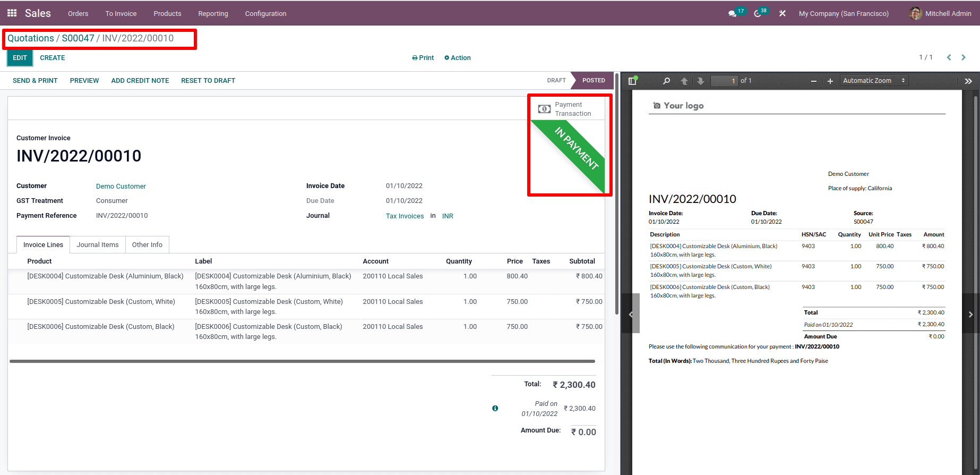Click the Price column header
This screenshot has height=475, width=980.
[514, 261]
